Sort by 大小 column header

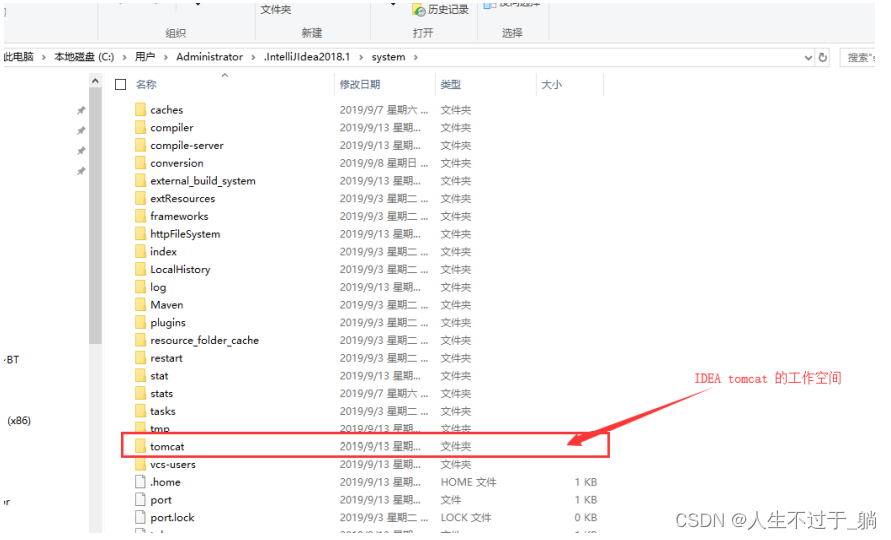click(x=551, y=85)
